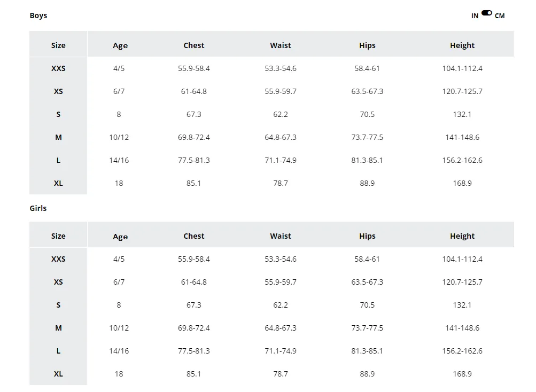Viewport: 536px width, 392px height.
Task: Click Girls S waist value 62.2
Action: pyautogui.click(x=281, y=305)
